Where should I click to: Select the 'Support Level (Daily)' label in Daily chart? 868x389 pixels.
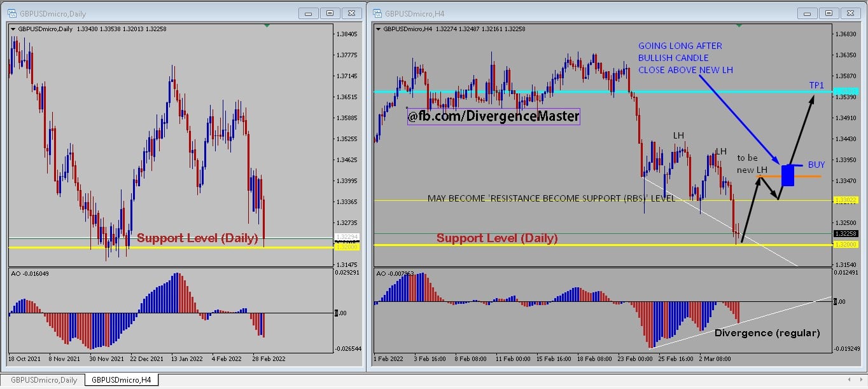click(198, 238)
